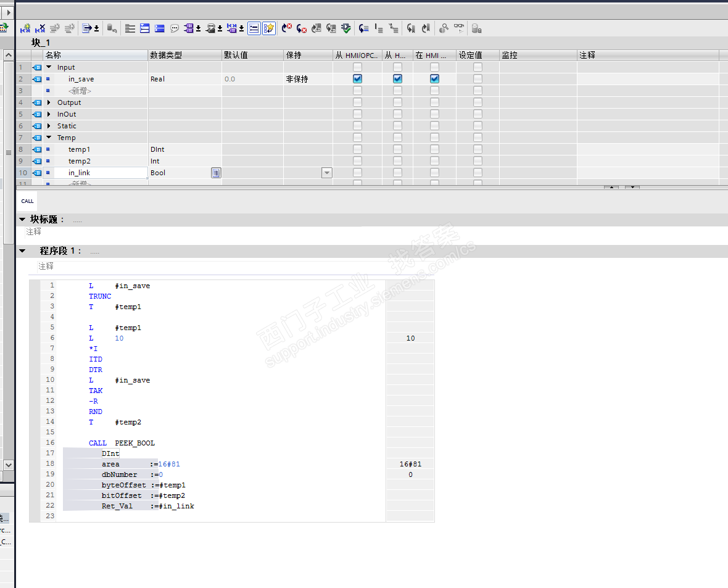Click the update block calls icon

pos(316,29)
